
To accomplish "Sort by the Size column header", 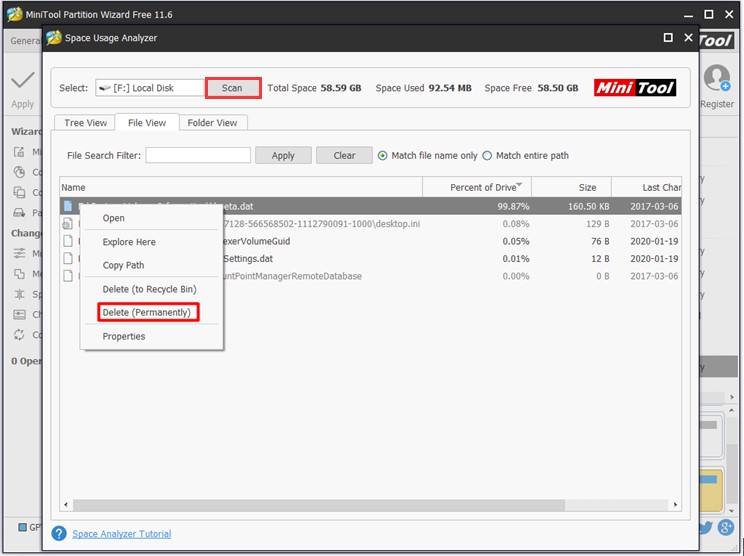I will pos(571,187).
